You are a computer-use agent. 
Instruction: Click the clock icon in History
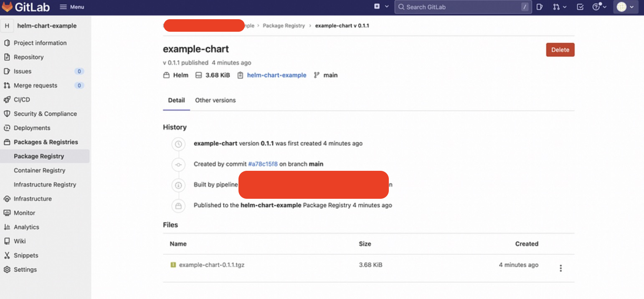178,144
